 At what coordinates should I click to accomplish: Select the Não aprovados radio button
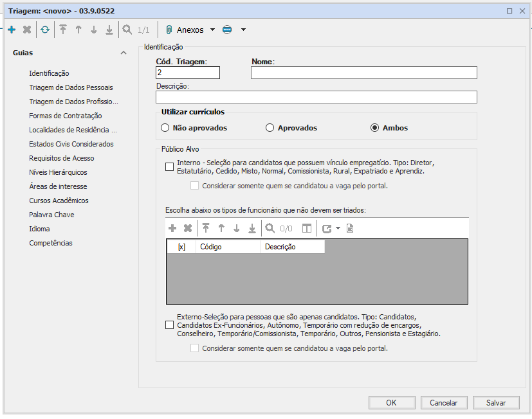click(x=165, y=128)
